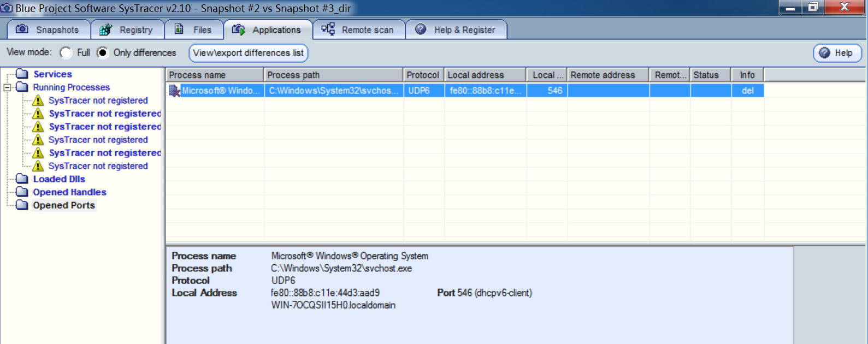Open the Help & Register tab

tap(456, 29)
